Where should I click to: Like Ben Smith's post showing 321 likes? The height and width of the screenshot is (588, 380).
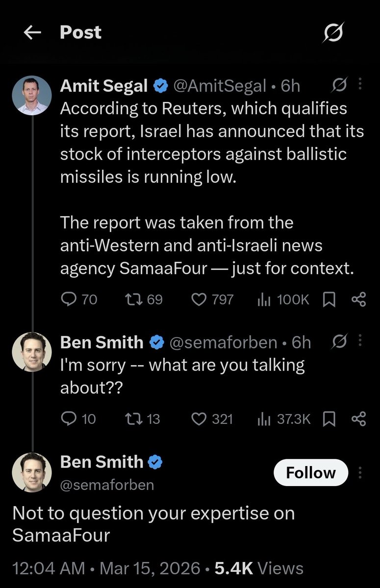(198, 418)
